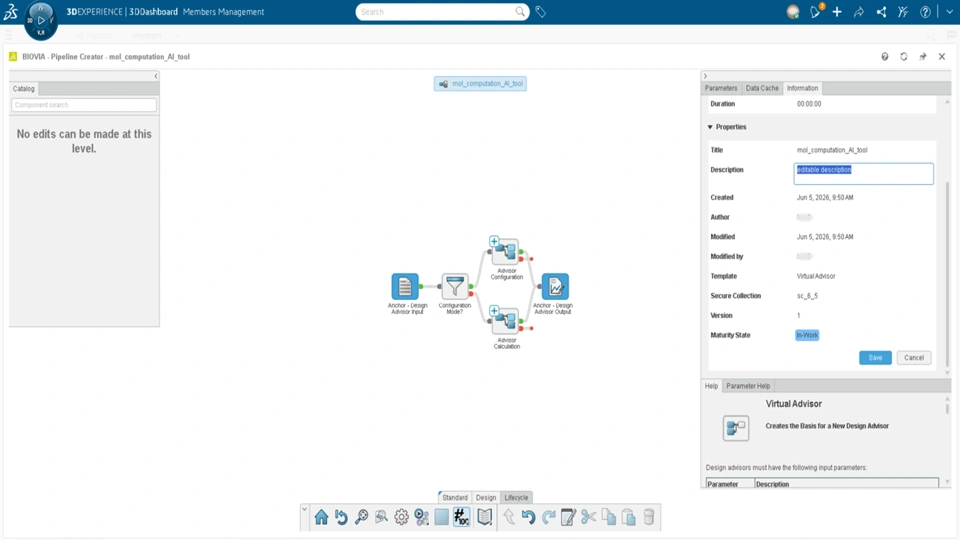Click the Virtual Advisor help icon image

click(x=735, y=427)
